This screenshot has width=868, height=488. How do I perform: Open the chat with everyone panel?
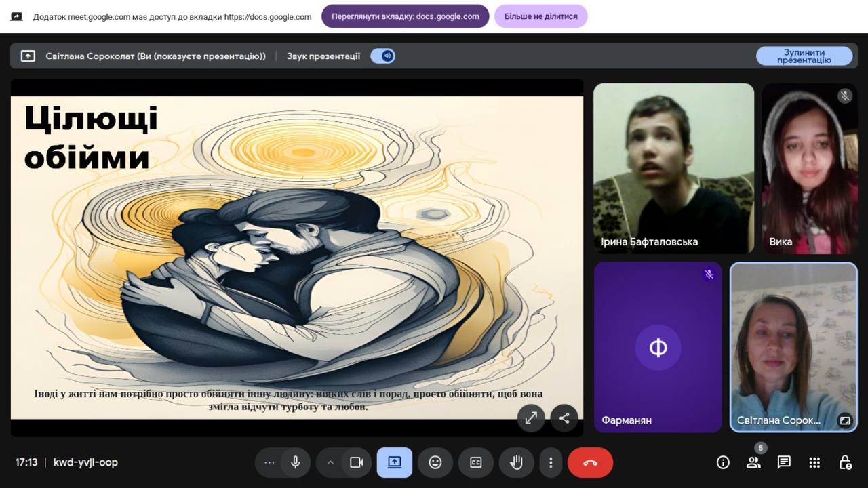coord(784,462)
